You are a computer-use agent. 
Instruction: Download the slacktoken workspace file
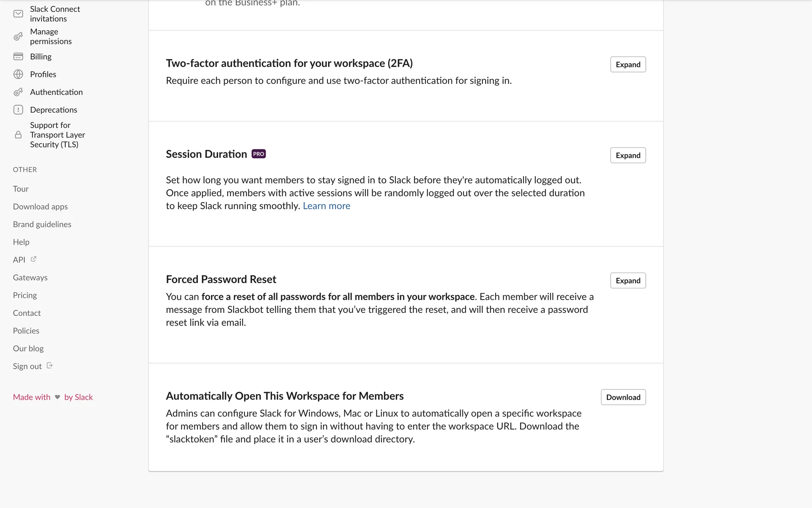[x=623, y=397]
